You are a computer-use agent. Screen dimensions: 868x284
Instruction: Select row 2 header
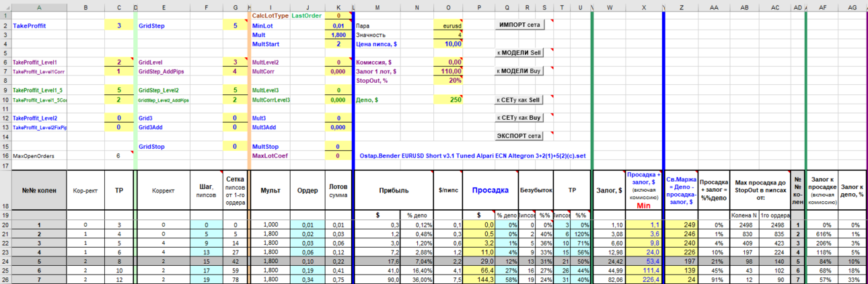pos(5,25)
